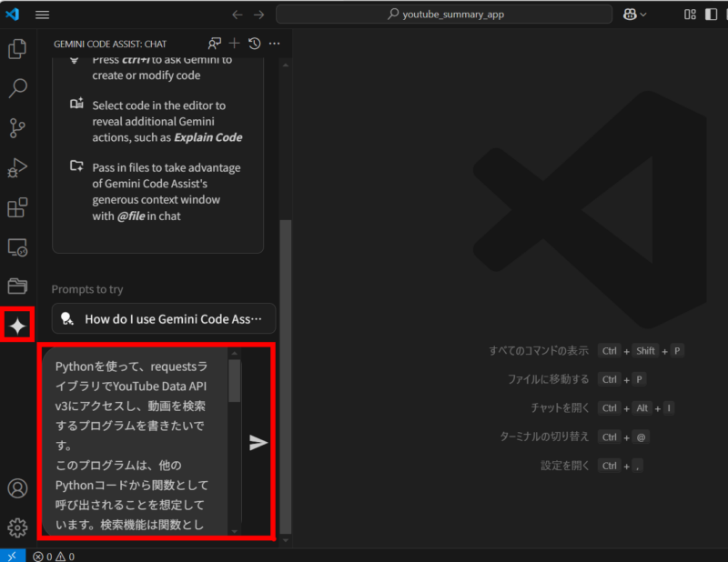Send the chat prompt with the arrow button

click(x=258, y=443)
